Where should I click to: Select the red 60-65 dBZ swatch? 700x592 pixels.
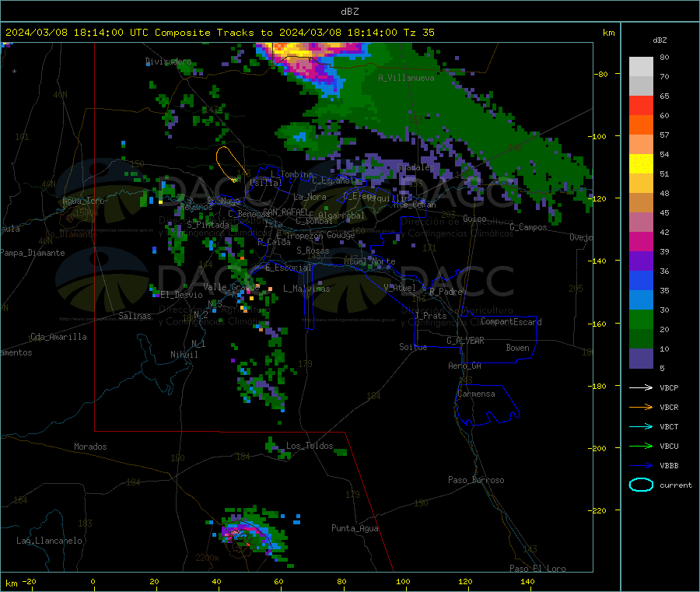click(641, 105)
